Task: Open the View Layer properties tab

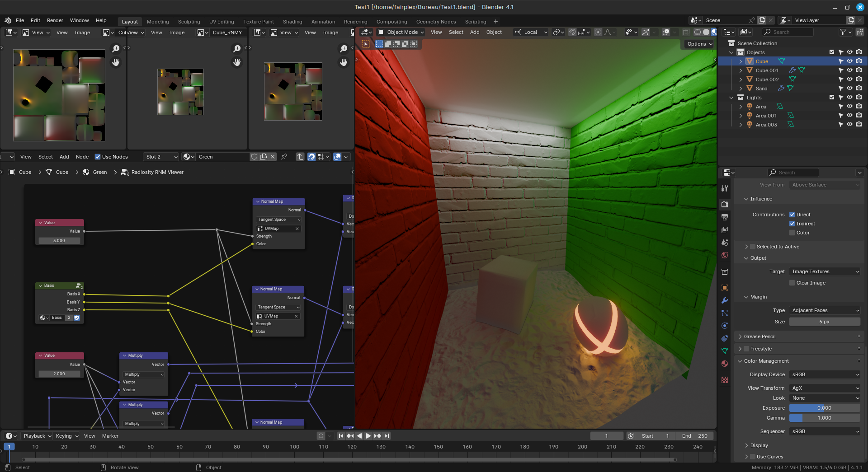Action: 725,230
